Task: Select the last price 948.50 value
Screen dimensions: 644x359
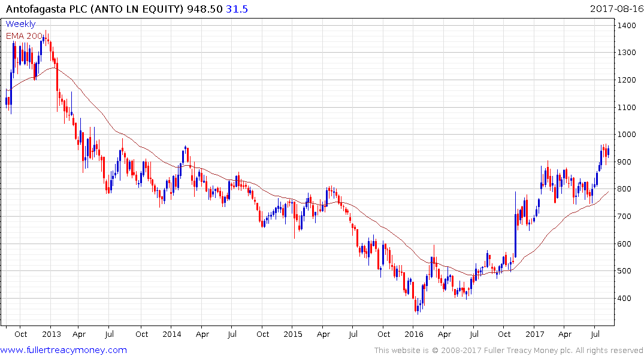Action: click(204, 9)
